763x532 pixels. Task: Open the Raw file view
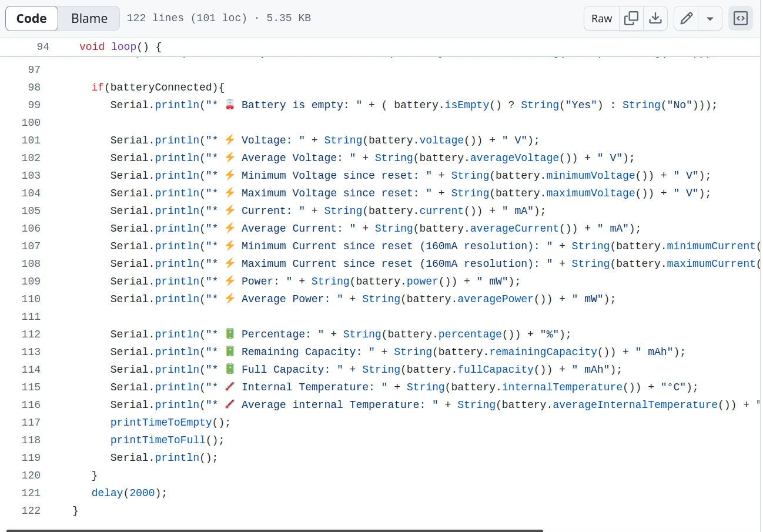click(601, 18)
